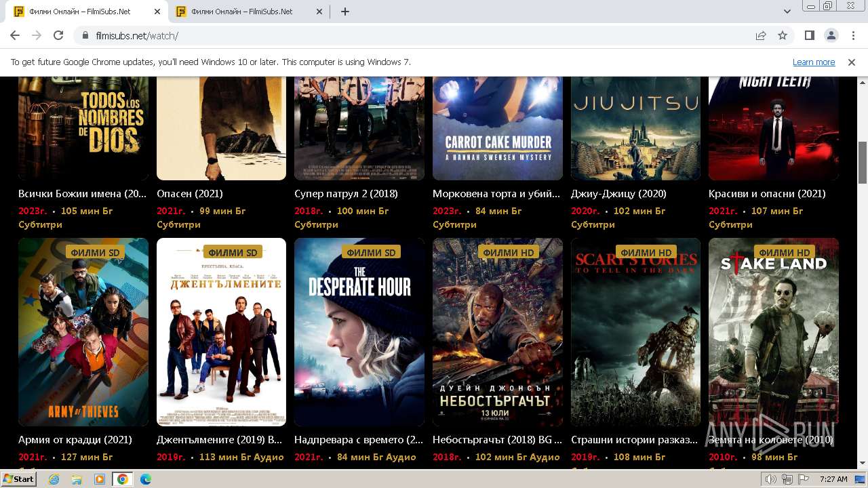Bookmark this page with star icon
868x488 pixels.
click(x=783, y=35)
